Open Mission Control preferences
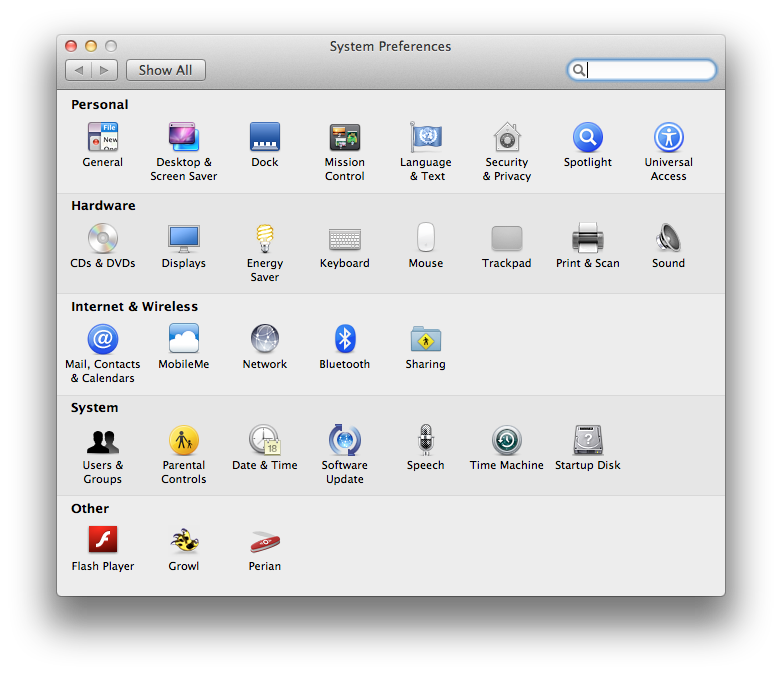The height and width of the screenshot is (675, 782). tap(345, 138)
